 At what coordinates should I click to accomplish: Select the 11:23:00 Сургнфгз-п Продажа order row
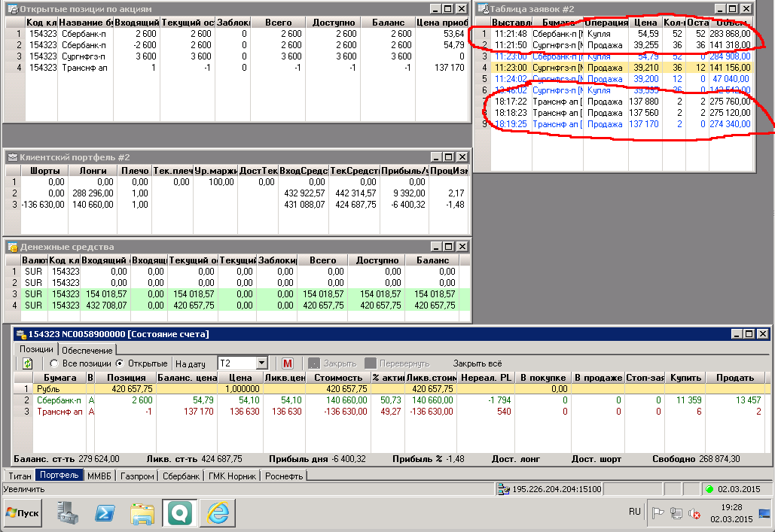pyautogui.click(x=615, y=68)
